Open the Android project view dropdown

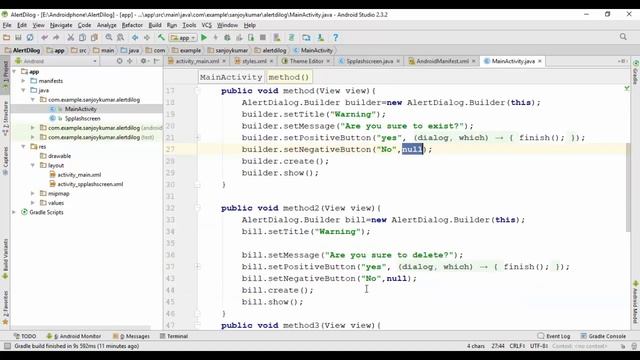(x=56, y=61)
